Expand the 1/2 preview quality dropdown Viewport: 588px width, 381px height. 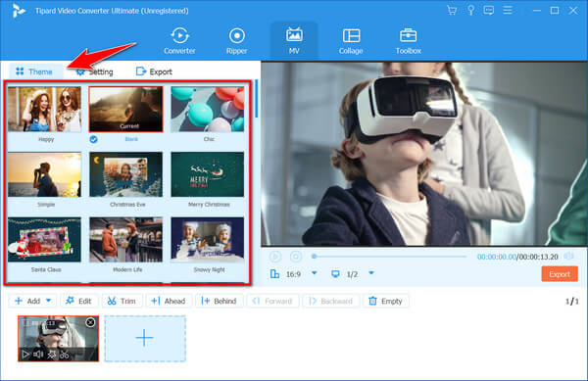pos(371,273)
